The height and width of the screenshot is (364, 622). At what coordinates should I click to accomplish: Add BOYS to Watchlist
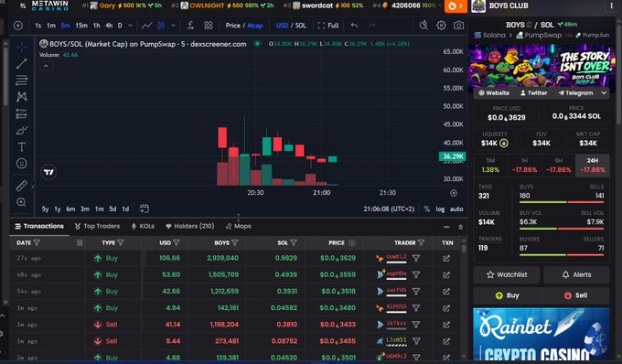507,274
